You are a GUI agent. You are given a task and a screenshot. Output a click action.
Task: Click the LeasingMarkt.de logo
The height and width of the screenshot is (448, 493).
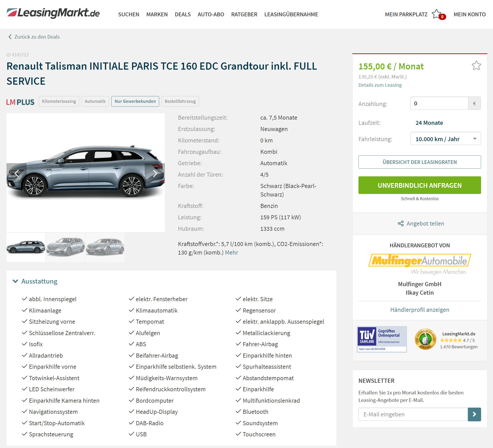tap(53, 13)
